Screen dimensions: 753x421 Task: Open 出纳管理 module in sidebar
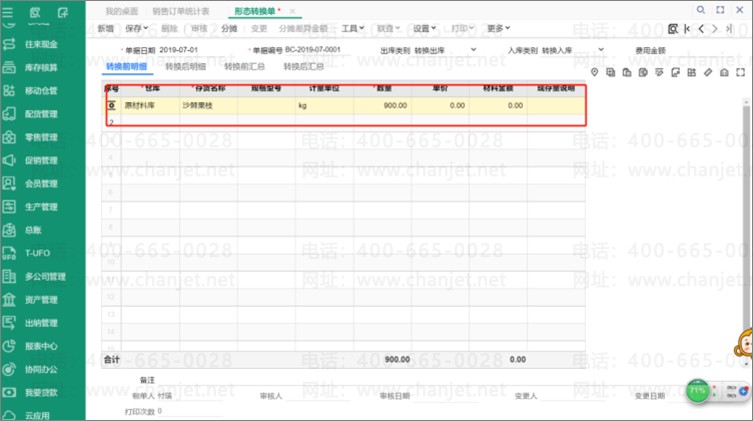(x=41, y=323)
